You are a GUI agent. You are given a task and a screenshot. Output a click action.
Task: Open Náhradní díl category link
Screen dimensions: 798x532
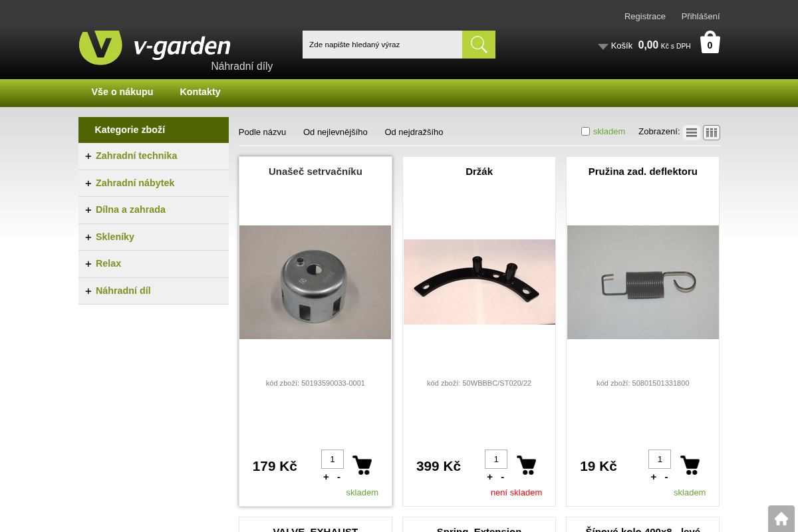click(x=123, y=291)
